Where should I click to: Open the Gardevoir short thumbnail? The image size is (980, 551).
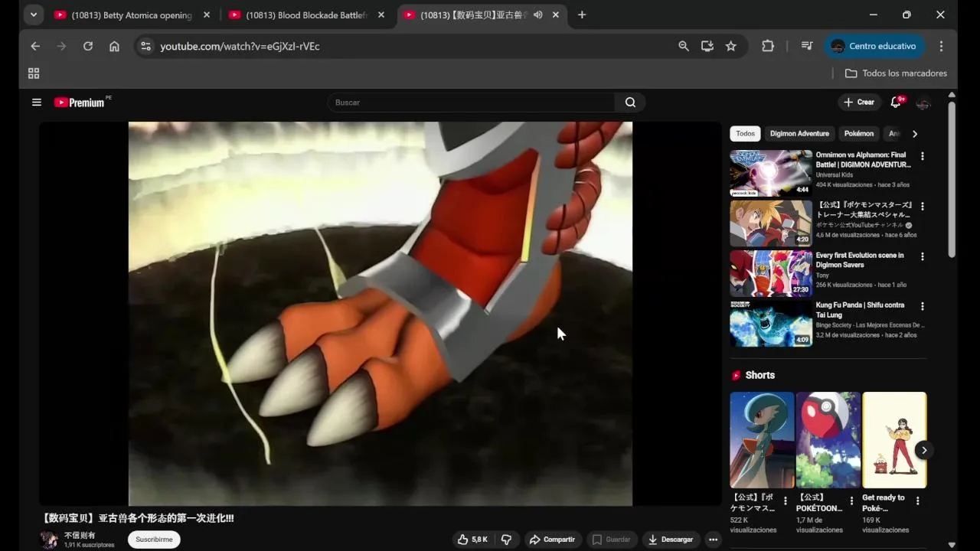[762, 440]
